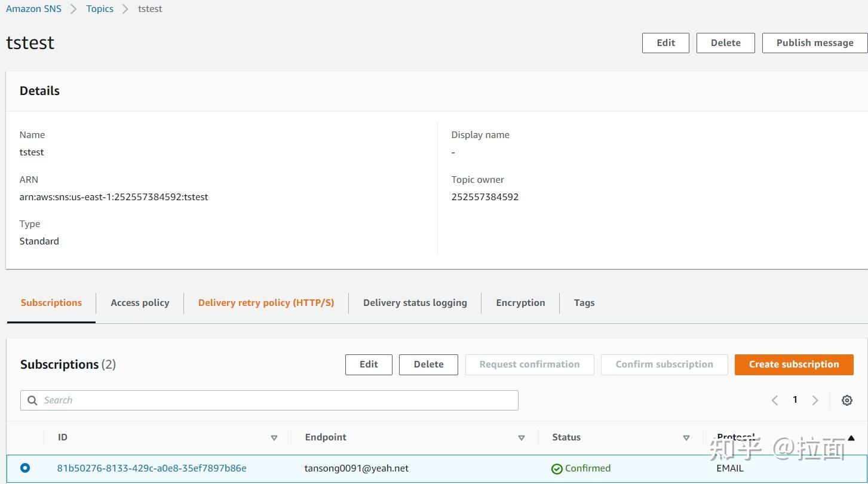Click the breadcrumb chevron after Amazon SNS

(x=73, y=8)
